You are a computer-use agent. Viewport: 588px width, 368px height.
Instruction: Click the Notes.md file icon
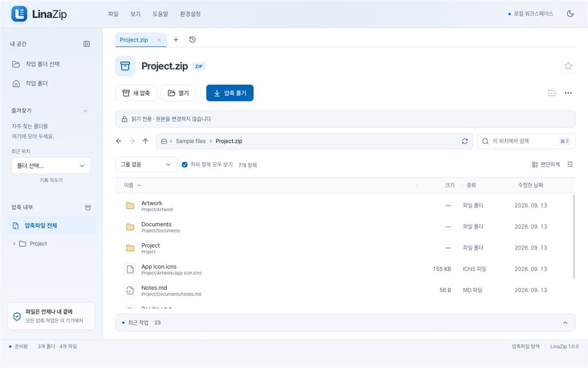[x=130, y=290]
